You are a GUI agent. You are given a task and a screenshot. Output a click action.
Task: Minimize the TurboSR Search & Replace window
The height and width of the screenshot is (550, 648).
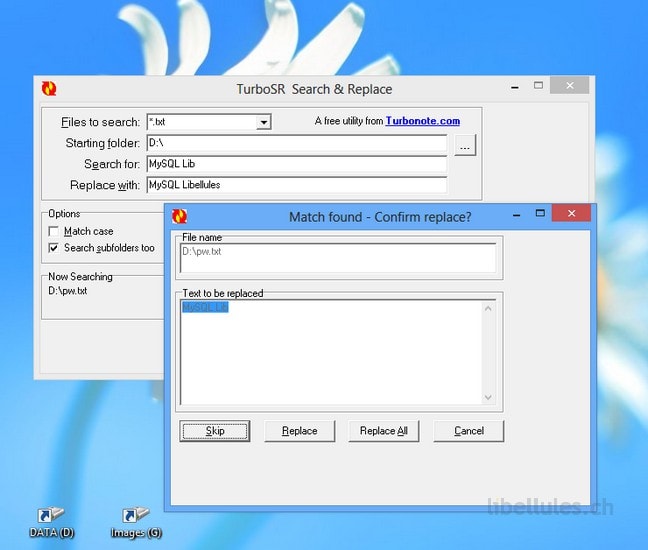pyautogui.click(x=515, y=87)
